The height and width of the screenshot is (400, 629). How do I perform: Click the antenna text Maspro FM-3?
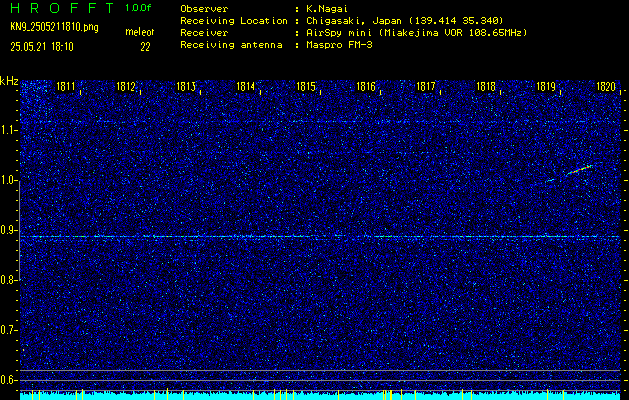[x=339, y=45]
